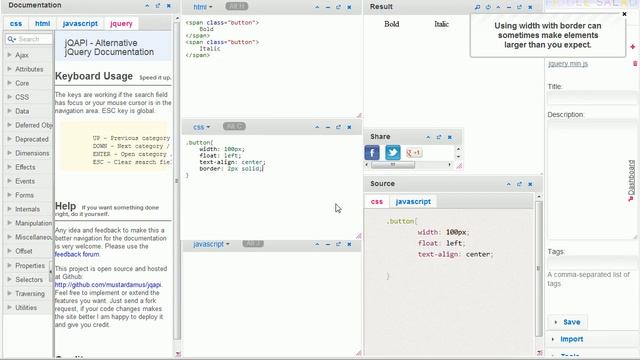Collapse the html editor panel up arrow
This screenshot has height=360, width=640.
tap(317, 7)
